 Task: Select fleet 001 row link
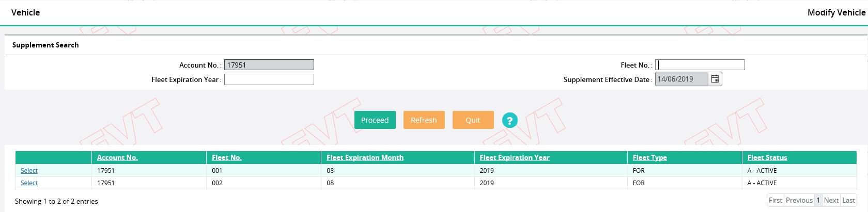29,171
